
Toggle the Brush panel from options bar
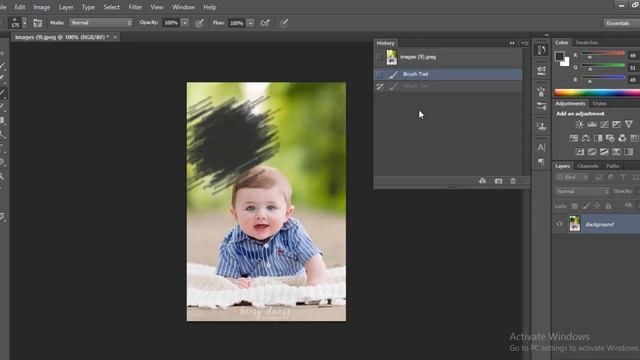[x=38, y=23]
